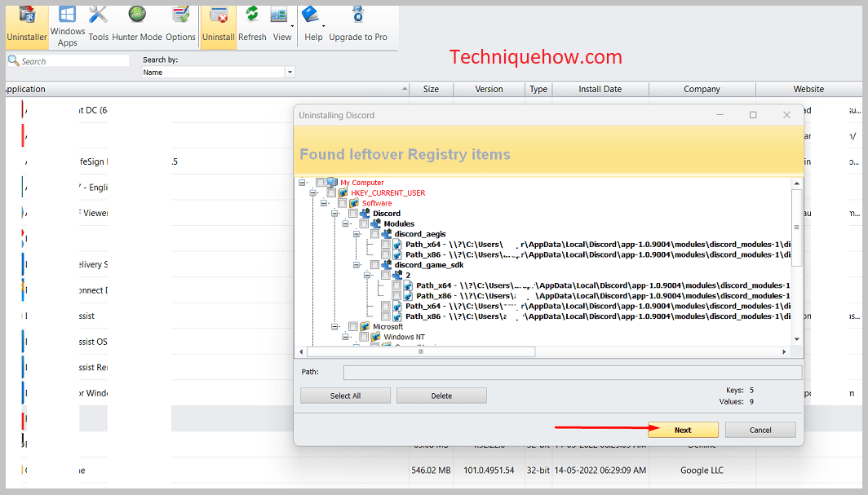Click the registry tree scroll-up arrow
Viewport: 868px width, 495px height.
[796, 183]
